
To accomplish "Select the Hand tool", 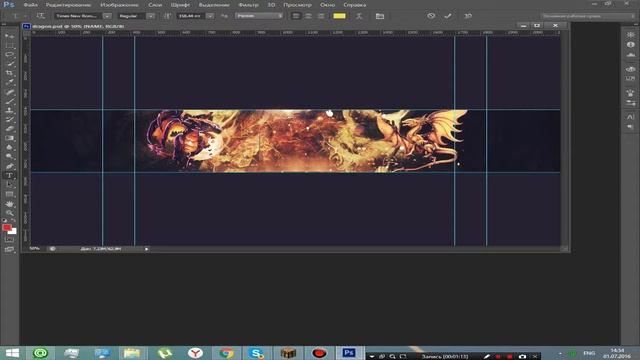I will pyautogui.click(x=9, y=204).
